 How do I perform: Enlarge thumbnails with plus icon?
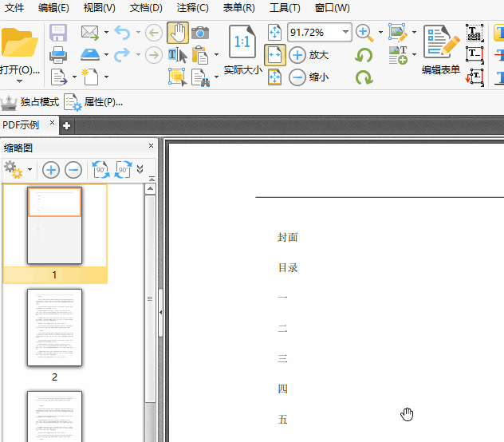tap(51, 170)
